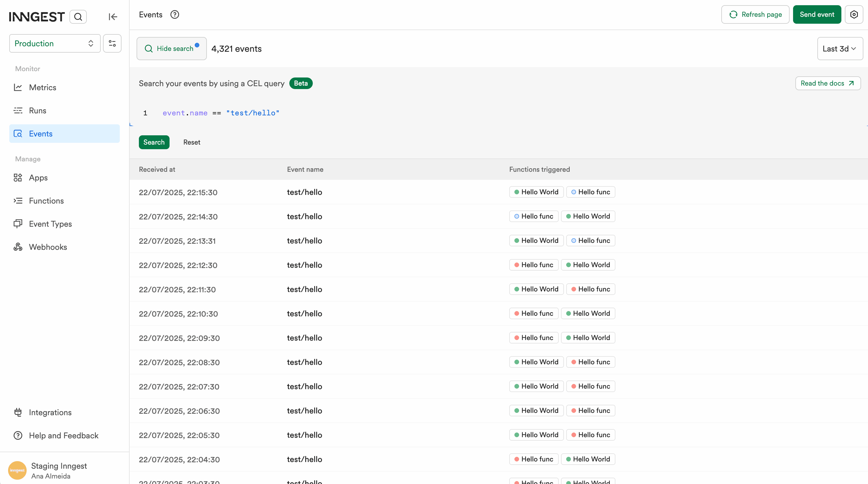The width and height of the screenshot is (868, 484).
Task: Go to Integrations in the sidebar
Action: tap(50, 412)
